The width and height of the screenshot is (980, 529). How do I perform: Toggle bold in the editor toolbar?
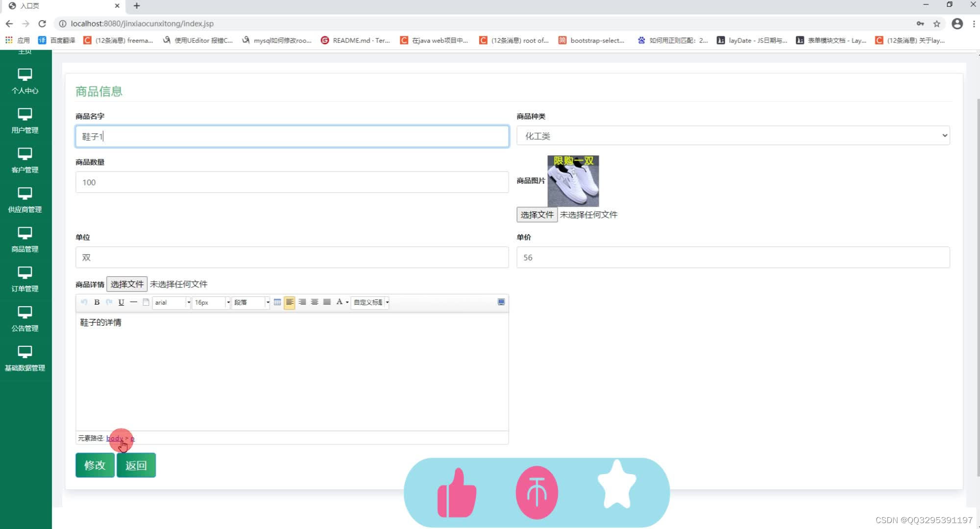pyautogui.click(x=97, y=302)
